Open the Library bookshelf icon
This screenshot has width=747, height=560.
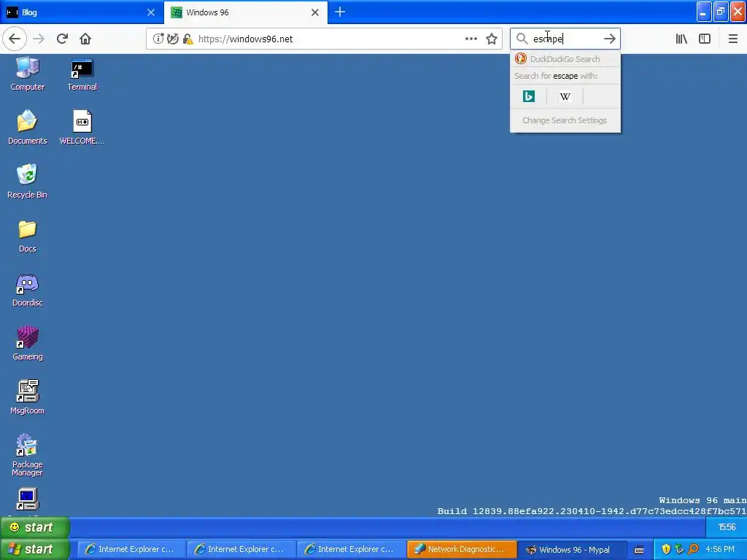click(x=681, y=39)
